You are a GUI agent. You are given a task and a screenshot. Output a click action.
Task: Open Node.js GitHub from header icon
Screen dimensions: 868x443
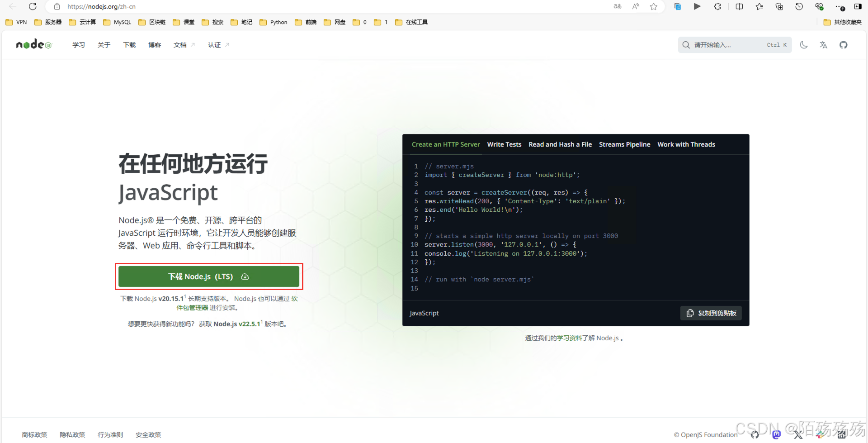(844, 45)
